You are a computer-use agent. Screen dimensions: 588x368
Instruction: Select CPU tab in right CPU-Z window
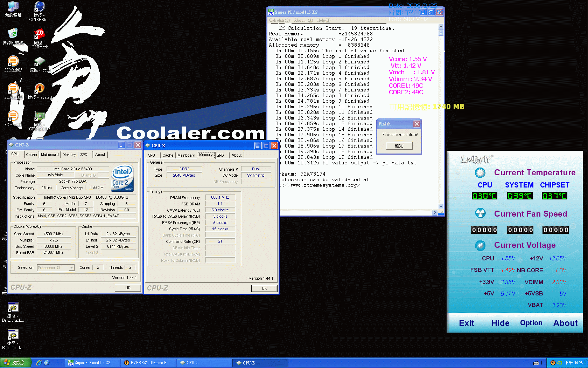[152, 155]
